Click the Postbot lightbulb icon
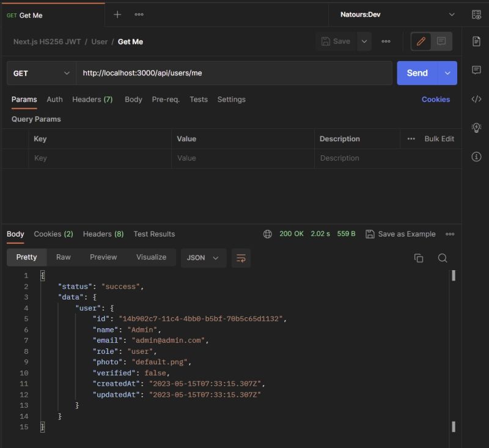The image size is (489, 448). pos(477,127)
